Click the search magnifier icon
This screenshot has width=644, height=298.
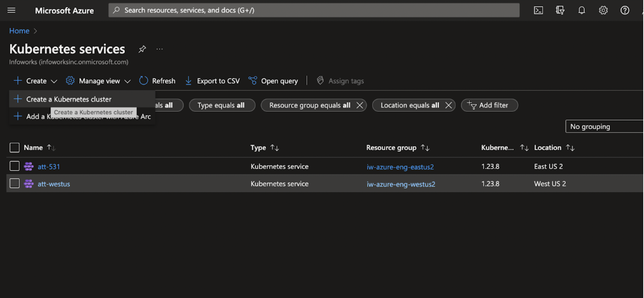pyautogui.click(x=116, y=10)
